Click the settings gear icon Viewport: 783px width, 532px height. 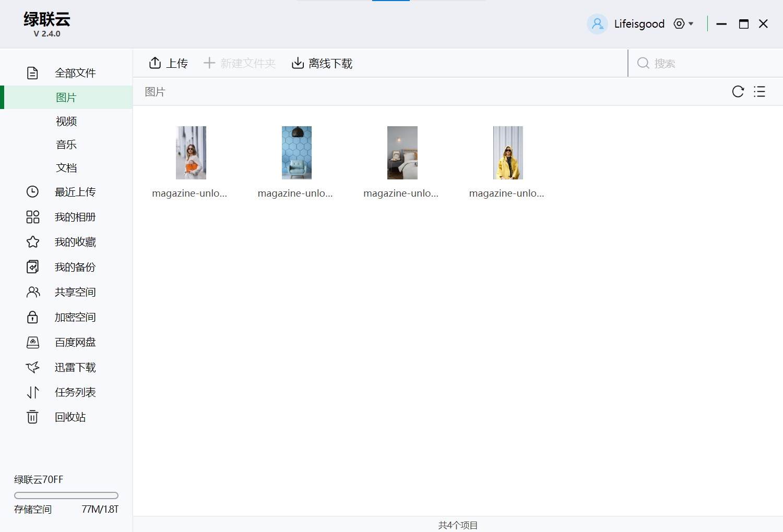click(679, 23)
